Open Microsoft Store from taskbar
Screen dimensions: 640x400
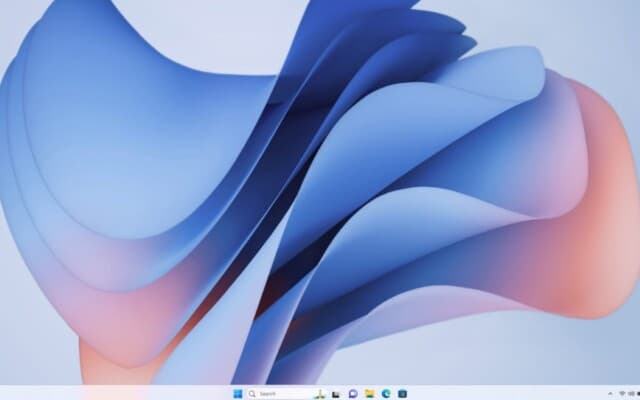pyautogui.click(x=402, y=394)
